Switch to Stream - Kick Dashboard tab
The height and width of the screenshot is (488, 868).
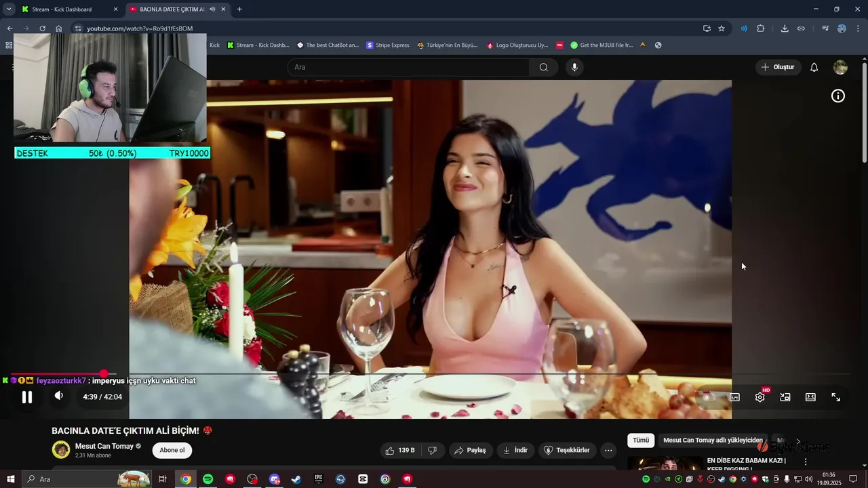click(68, 9)
